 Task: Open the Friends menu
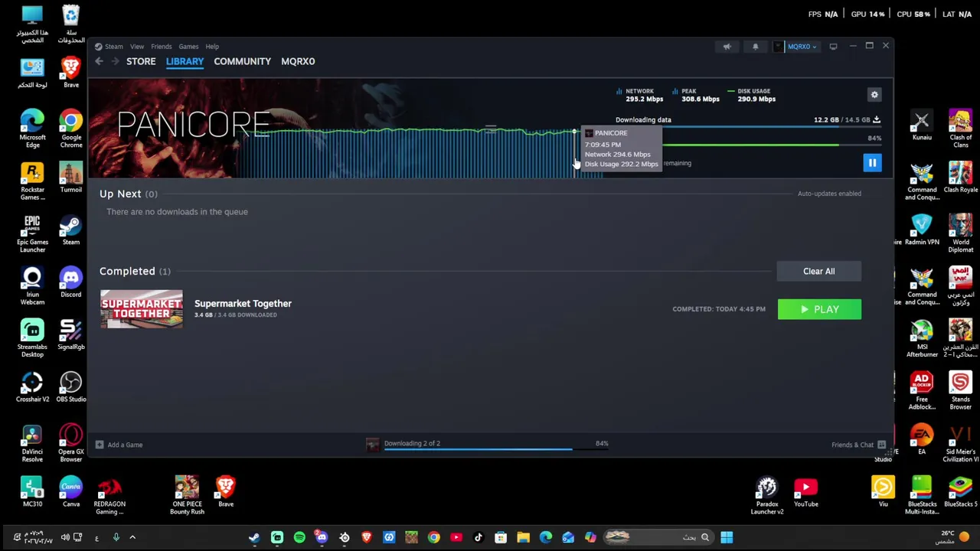161,47
